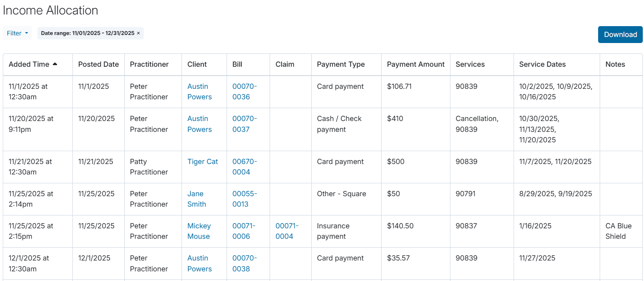Viewport: 644px width, 281px height.
Task: Open Jane Smith client profile
Action: click(x=196, y=199)
